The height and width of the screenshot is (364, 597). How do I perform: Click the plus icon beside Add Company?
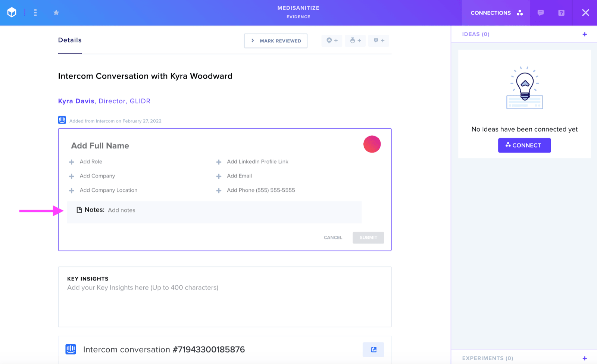click(72, 176)
